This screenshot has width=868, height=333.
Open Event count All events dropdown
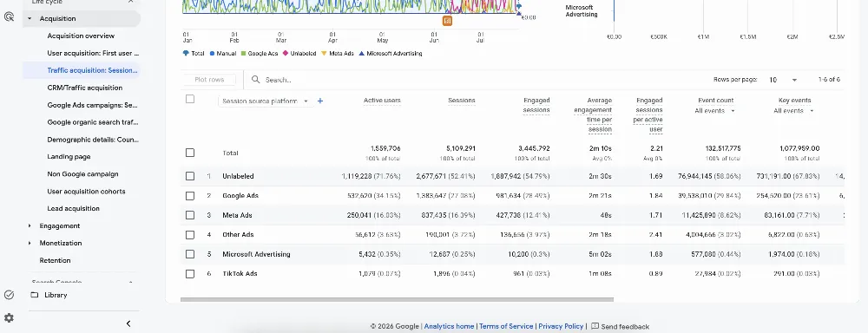coord(714,111)
